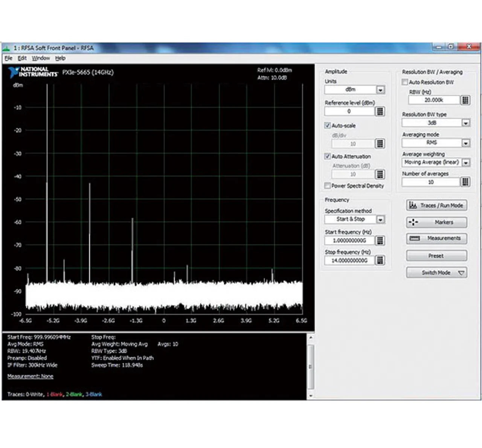The image size is (482, 448).
Task: Open the Units dropdown showing dBm
Action: 380,90
